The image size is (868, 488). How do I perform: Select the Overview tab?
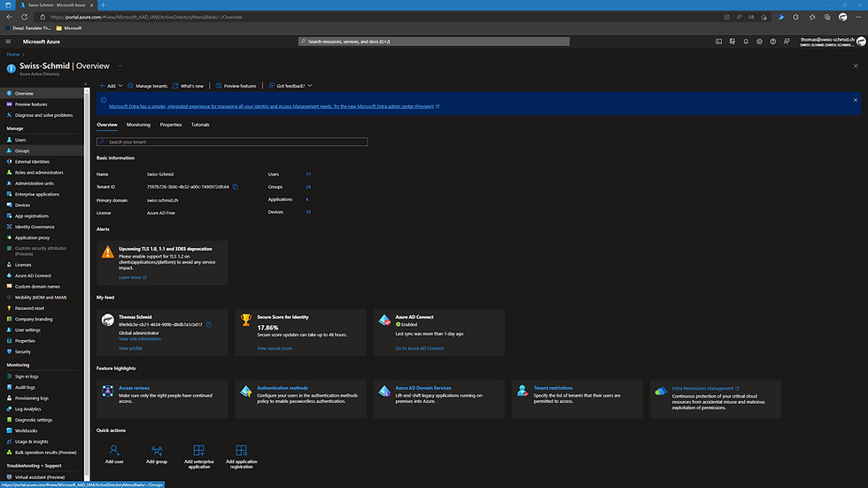point(107,125)
